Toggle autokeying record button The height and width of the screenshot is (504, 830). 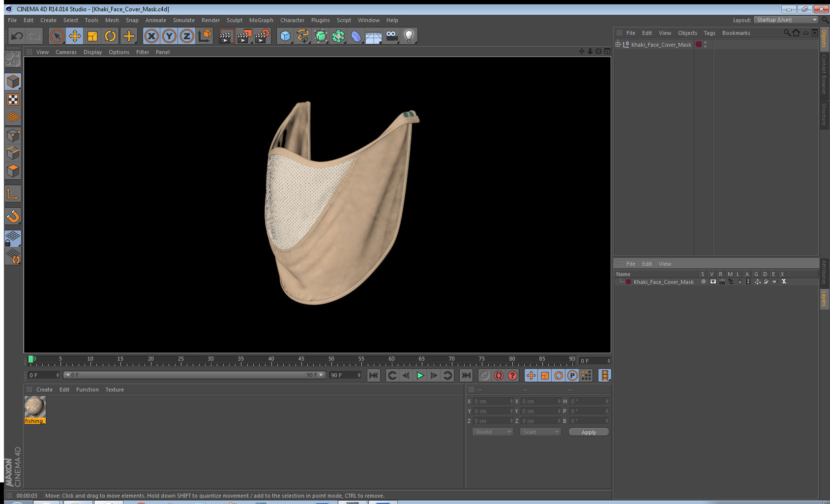pos(499,375)
